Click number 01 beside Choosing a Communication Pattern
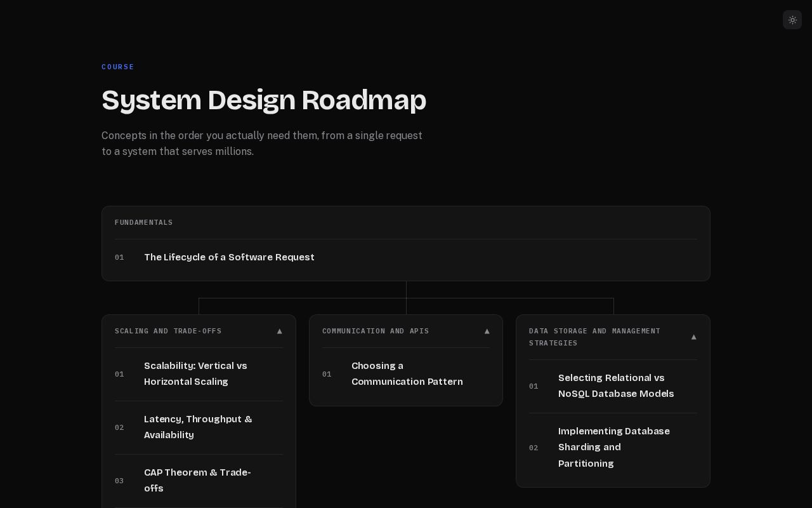 (x=327, y=374)
